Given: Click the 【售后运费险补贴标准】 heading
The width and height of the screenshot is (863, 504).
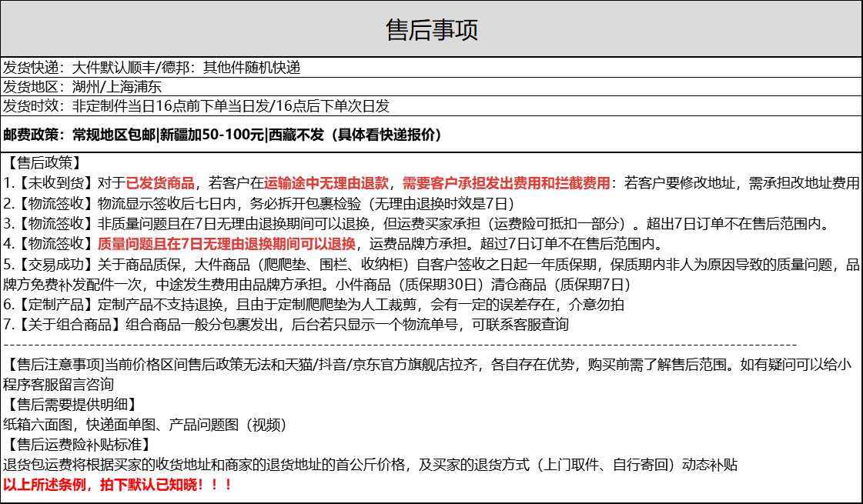Looking at the screenshot, I should [78, 445].
